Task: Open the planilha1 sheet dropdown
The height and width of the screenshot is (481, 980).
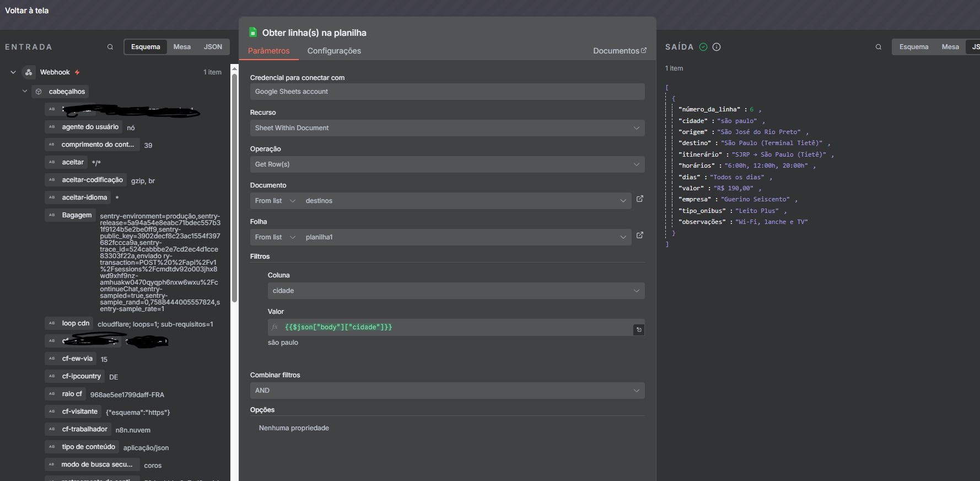Action: click(466, 237)
